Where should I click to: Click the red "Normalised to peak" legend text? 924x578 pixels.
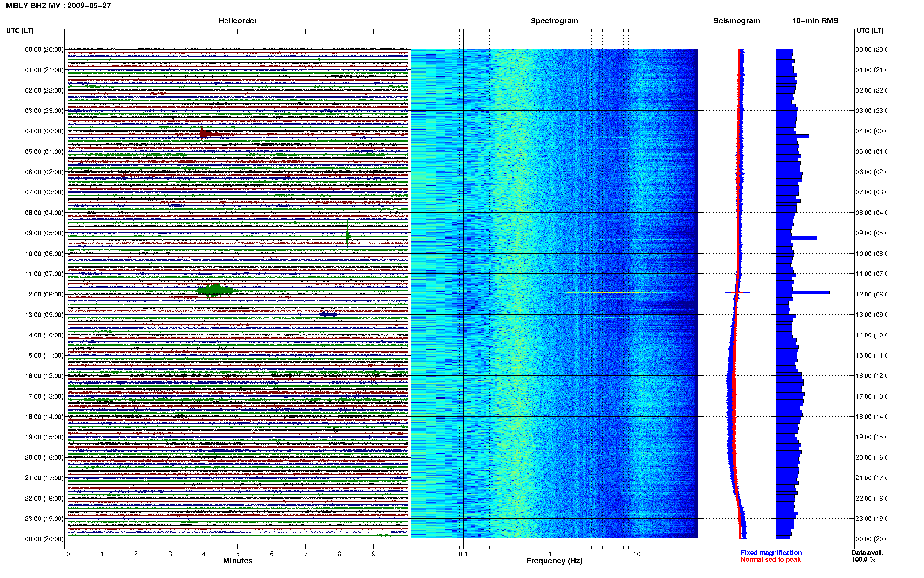coord(770,560)
